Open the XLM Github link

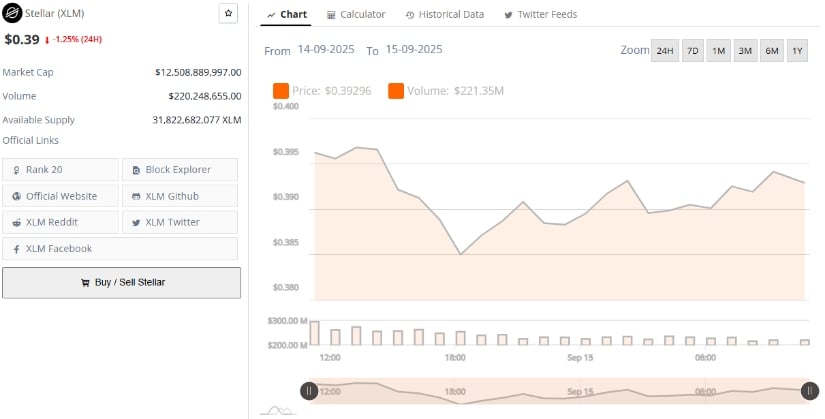(180, 196)
